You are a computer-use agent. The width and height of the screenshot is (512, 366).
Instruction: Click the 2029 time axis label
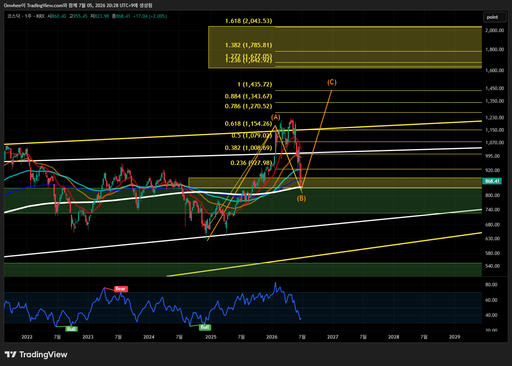pyautogui.click(x=455, y=337)
